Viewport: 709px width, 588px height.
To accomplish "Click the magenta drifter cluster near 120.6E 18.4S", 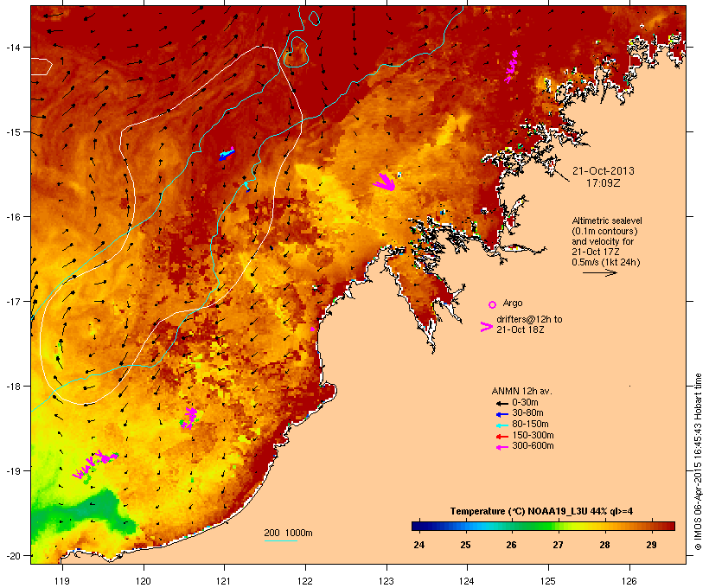I will point(190,418).
